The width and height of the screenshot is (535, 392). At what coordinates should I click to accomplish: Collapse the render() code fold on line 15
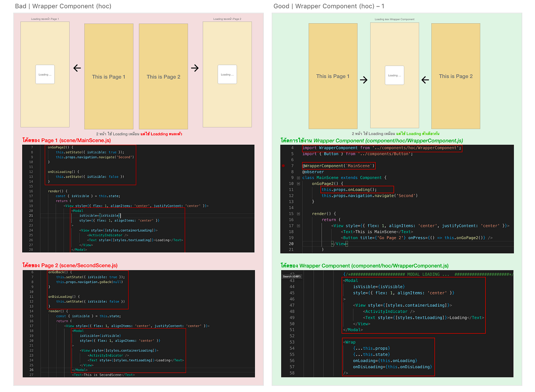(298, 213)
